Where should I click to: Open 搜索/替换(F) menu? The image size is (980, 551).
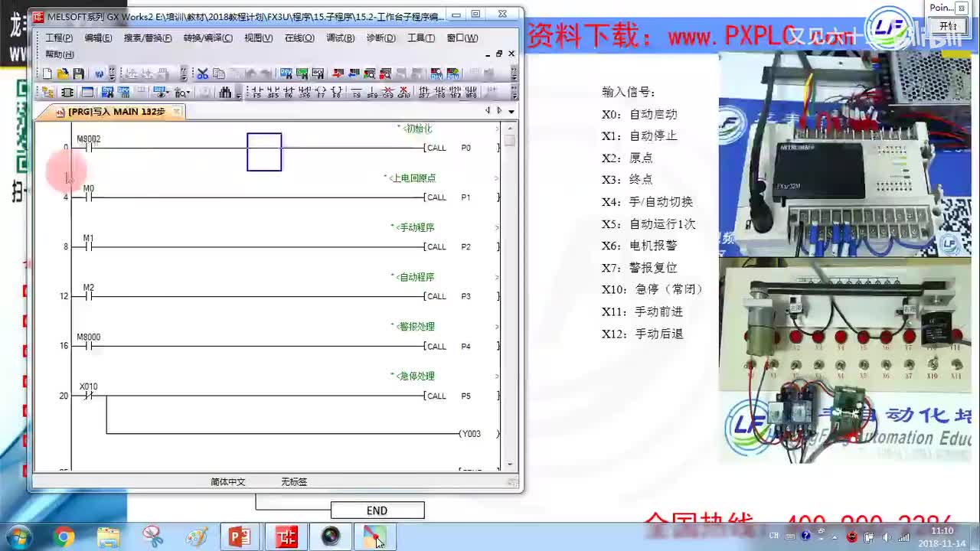tap(148, 37)
